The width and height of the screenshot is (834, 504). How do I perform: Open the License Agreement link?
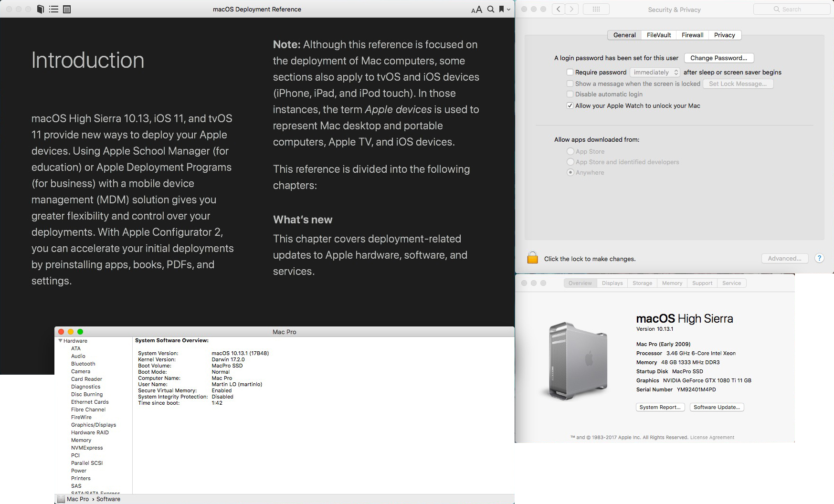[x=712, y=437]
